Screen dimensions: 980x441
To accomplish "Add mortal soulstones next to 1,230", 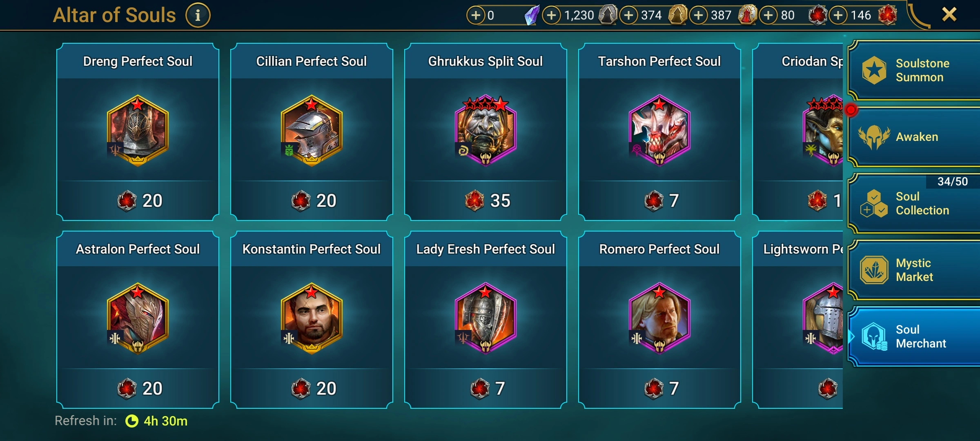I will pyautogui.click(x=551, y=16).
